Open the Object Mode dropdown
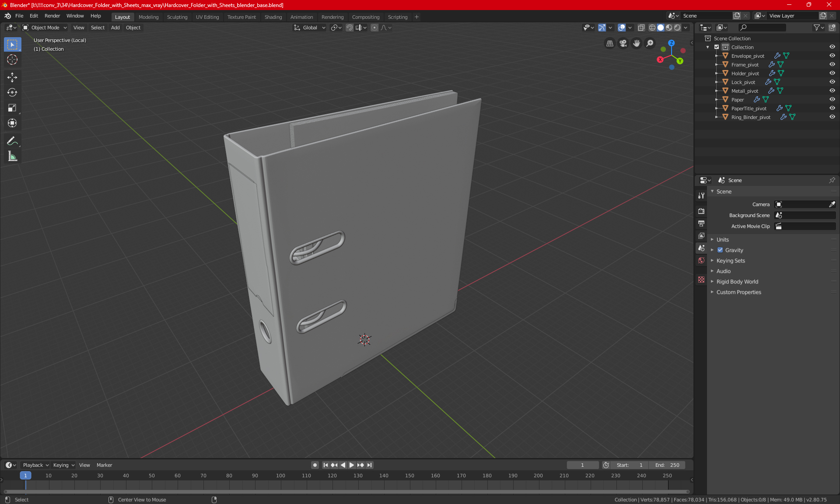 [x=45, y=28]
